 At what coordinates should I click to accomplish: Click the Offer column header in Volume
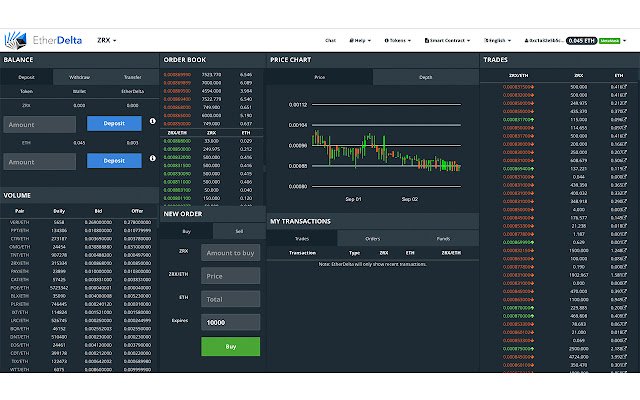click(x=137, y=211)
